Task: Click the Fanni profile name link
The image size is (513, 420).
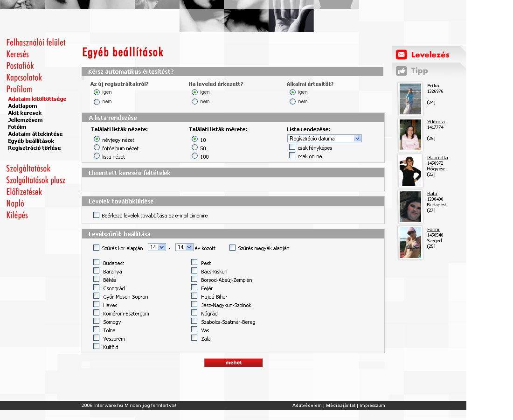Action: tap(433, 230)
